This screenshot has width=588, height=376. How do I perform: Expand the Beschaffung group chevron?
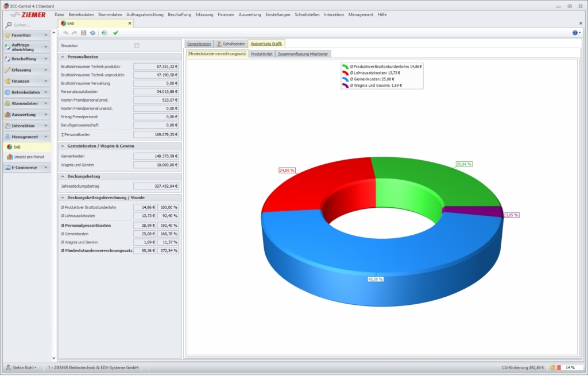46,59
